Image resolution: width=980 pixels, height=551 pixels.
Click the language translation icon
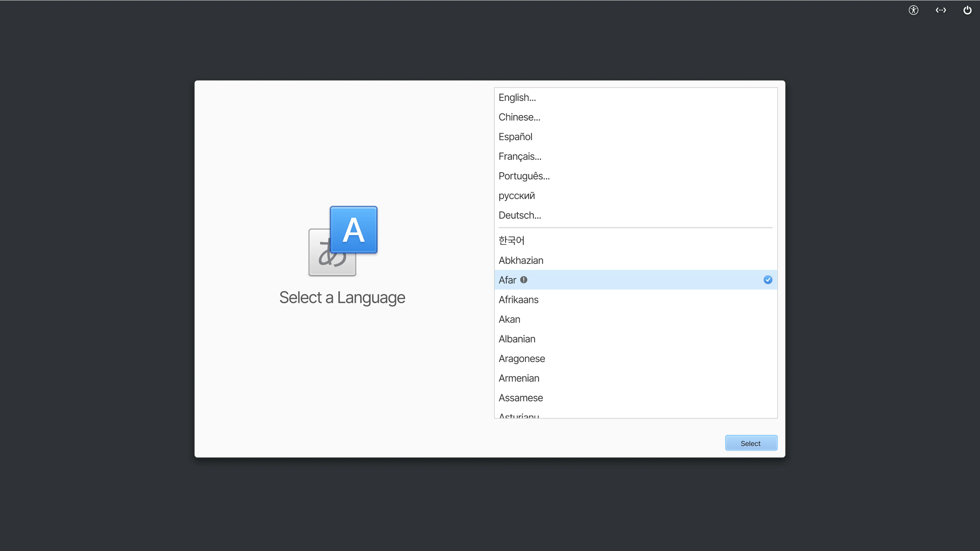343,241
